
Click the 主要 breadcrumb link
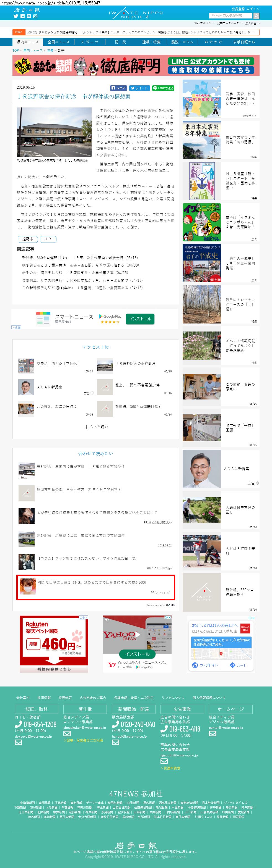(x=50, y=51)
